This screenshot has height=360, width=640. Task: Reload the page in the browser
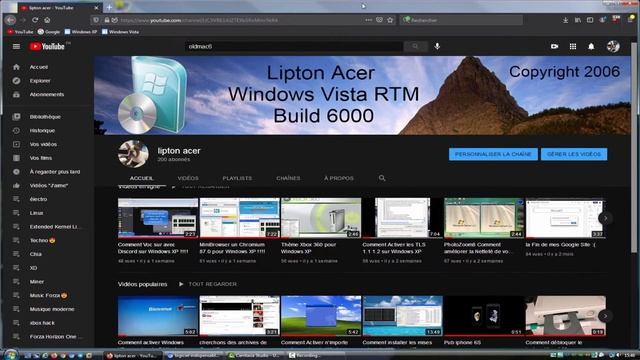[x=35, y=20]
